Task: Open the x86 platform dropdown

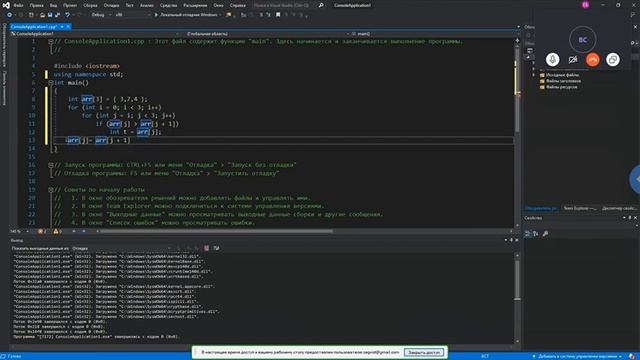Action: (132, 15)
